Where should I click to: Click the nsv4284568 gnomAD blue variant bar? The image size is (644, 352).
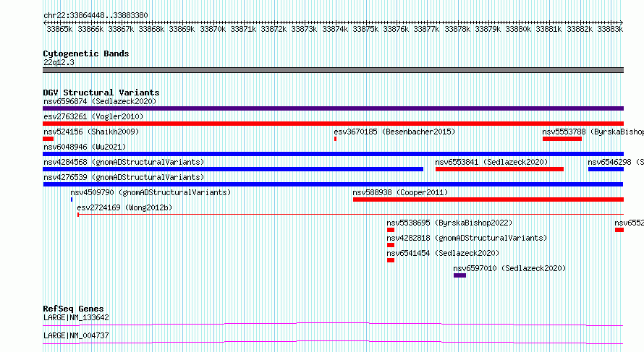[x=233, y=169]
